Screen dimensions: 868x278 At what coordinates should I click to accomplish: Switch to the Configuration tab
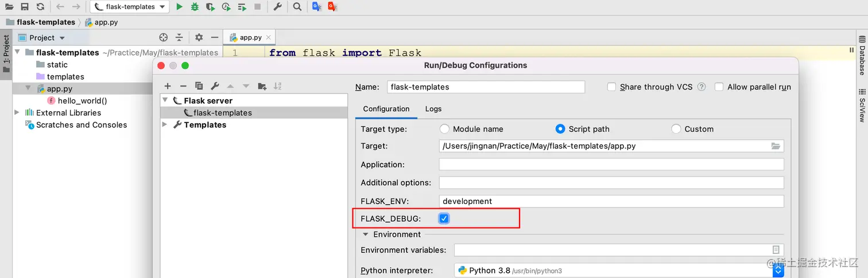[x=386, y=109]
